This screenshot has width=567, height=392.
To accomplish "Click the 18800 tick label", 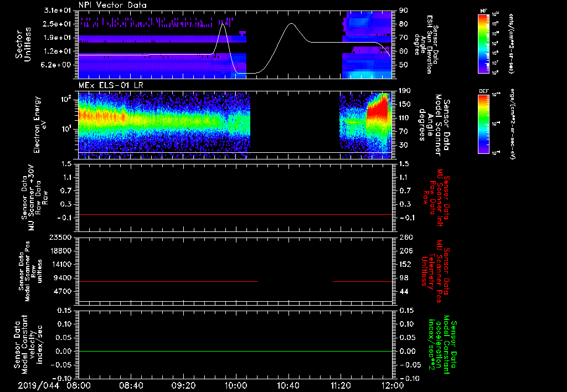I will (60, 251).
